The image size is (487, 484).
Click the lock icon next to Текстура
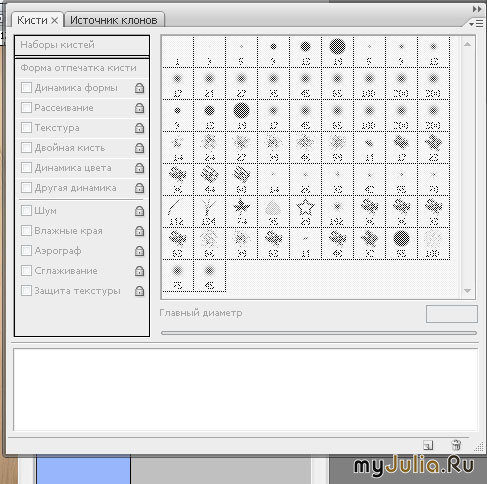[139, 128]
